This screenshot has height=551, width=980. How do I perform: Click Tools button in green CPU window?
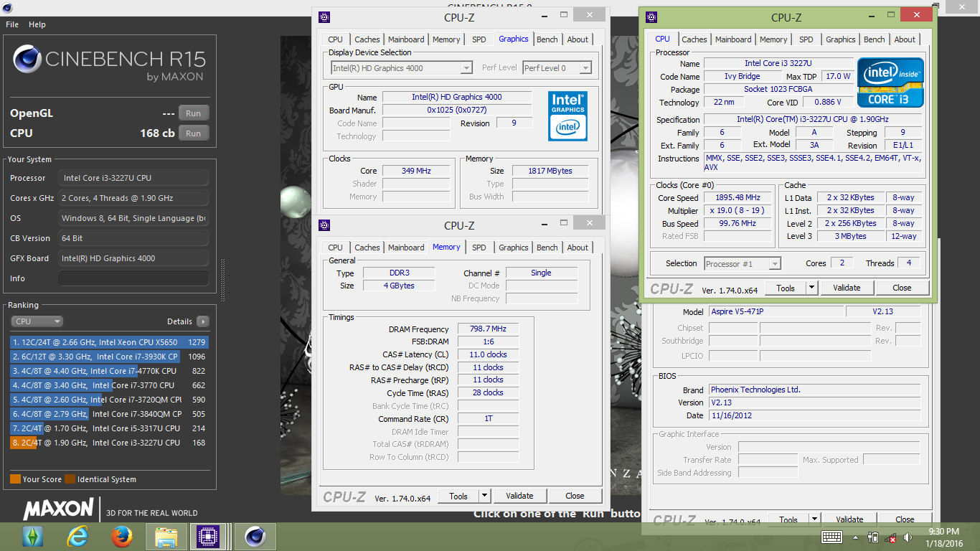point(786,288)
